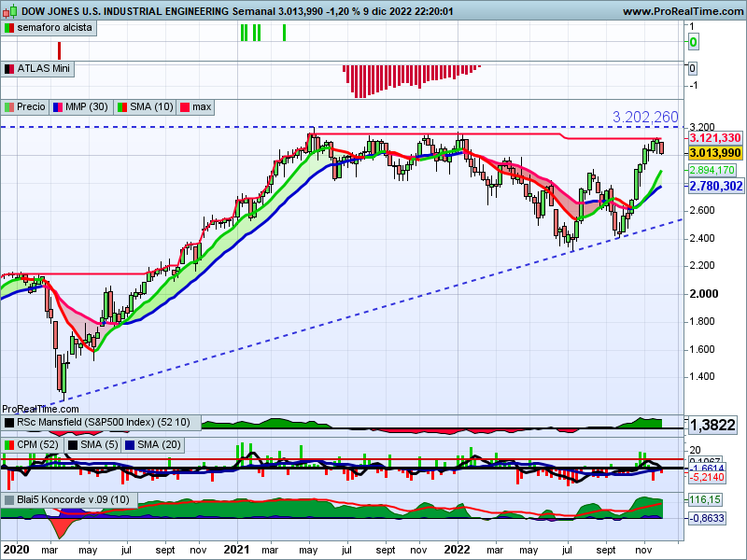Open the SMA (5) indicator label

pos(99,445)
